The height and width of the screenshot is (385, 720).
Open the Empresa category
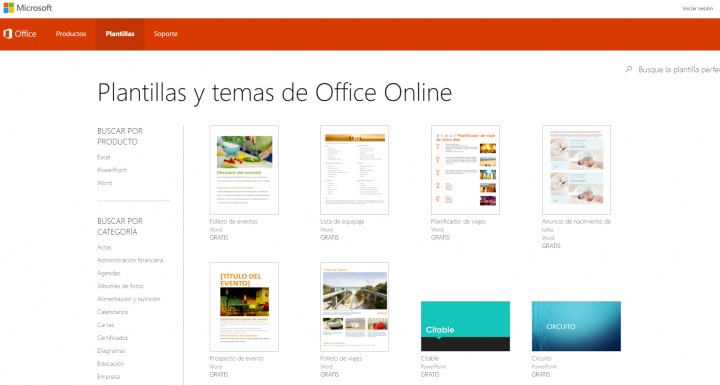click(108, 376)
